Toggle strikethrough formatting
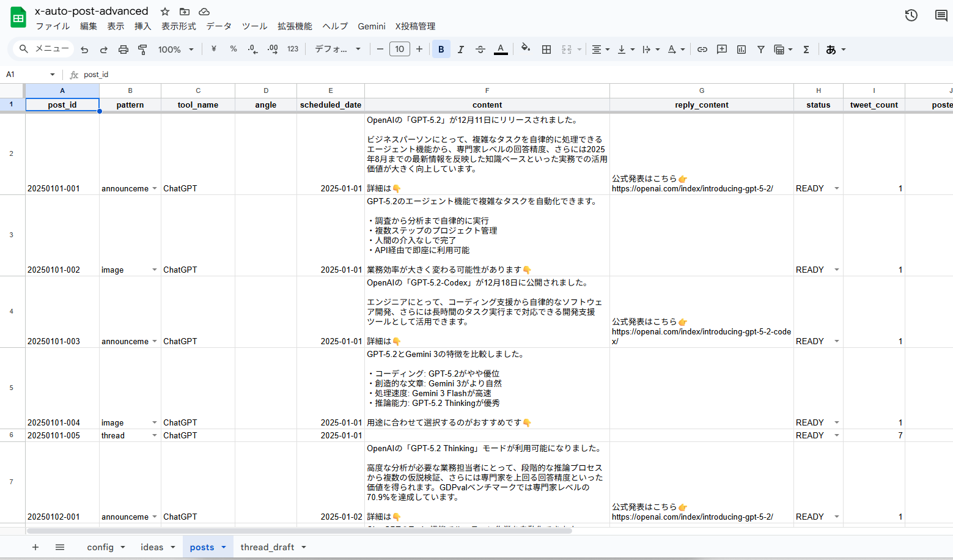This screenshot has width=953, height=560. click(480, 50)
